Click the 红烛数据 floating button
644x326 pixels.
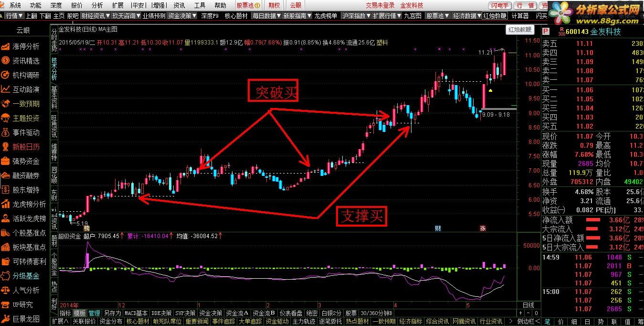click(x=519, y=29)
